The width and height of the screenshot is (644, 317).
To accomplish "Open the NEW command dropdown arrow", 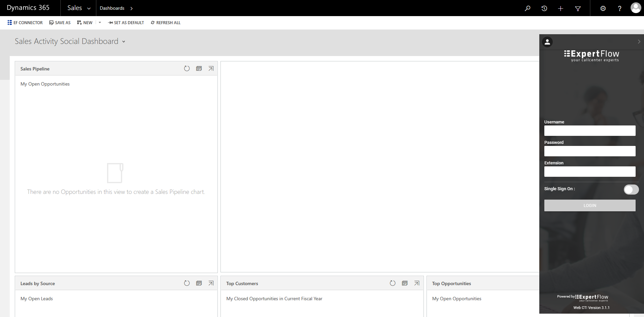I will [99, 22].
